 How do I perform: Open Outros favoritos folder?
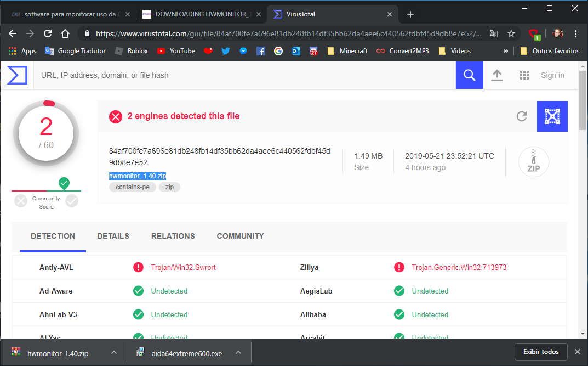pos(550,51)
